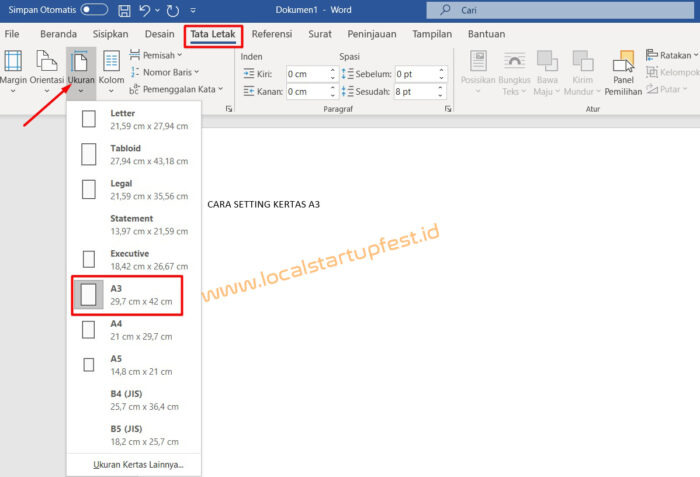The width and height of the screenshot is (700, 477).
Task: Click the Kelompok group button
Action: click(672, 72)
